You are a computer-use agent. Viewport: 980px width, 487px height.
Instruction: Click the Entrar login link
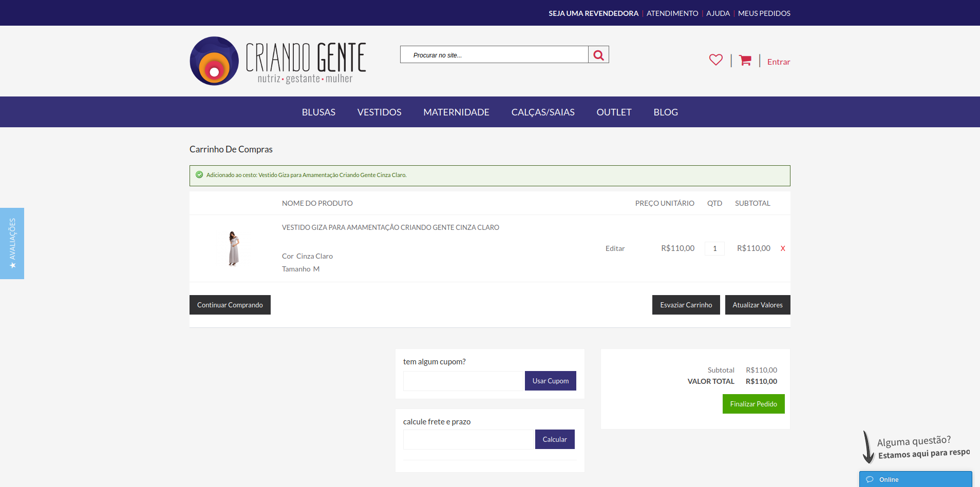779,62
